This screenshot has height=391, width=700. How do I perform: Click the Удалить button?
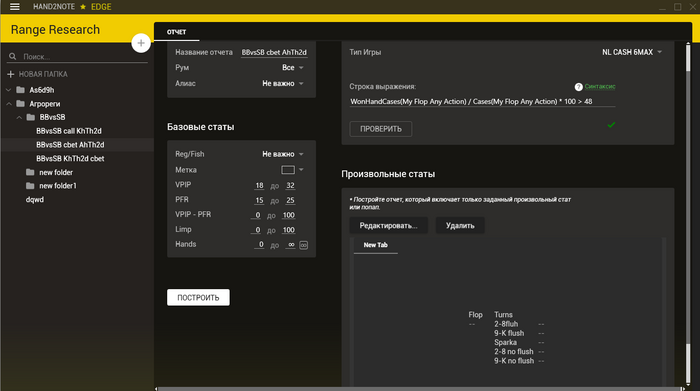[460, 225]
